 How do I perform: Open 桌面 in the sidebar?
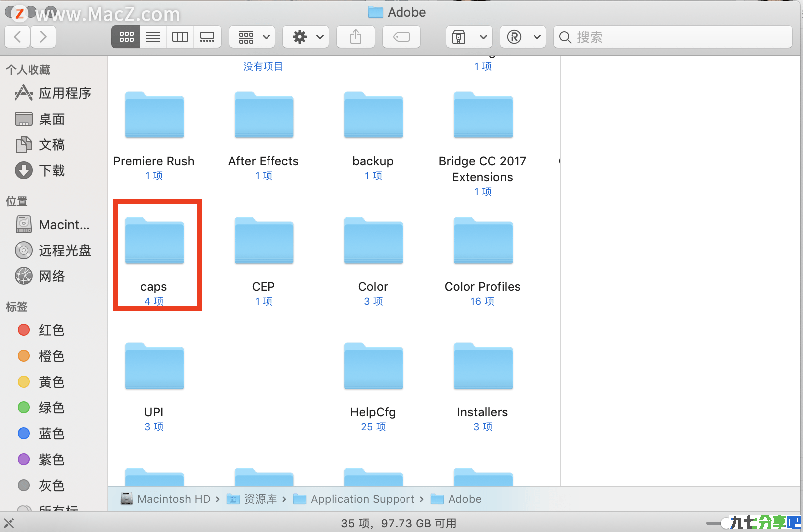point(40,119)
